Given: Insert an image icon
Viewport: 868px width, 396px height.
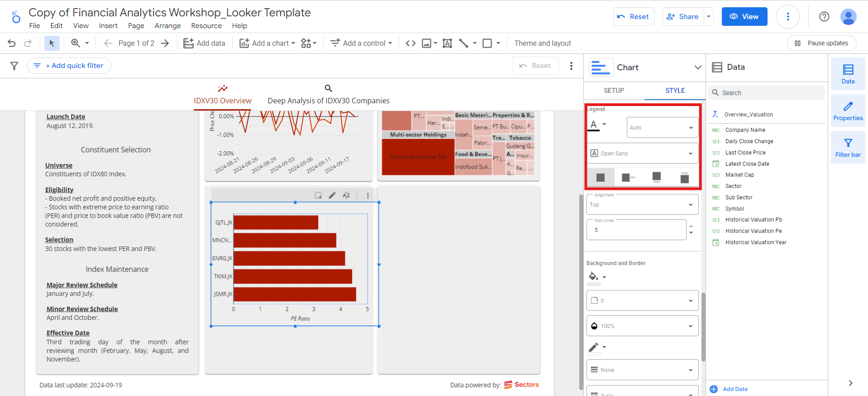Looking at the screenshot, I should (x=426, y=43).
